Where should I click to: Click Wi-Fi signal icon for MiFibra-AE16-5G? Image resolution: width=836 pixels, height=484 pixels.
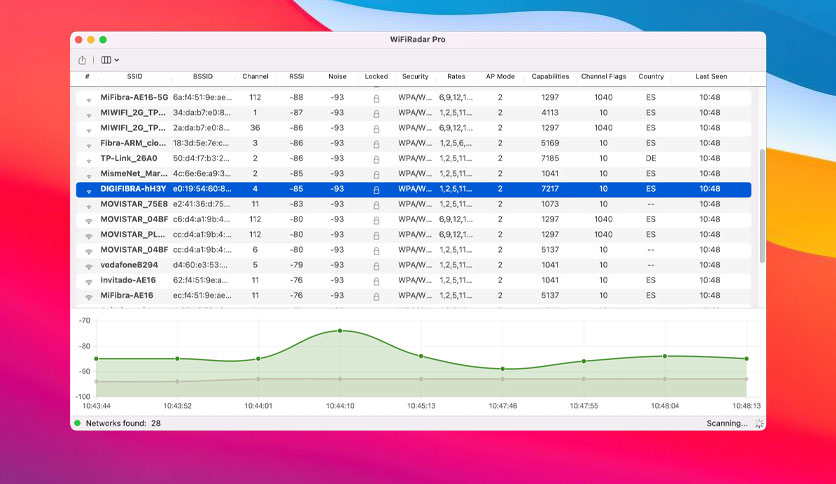pyautogui.click(x=89, y=99)
